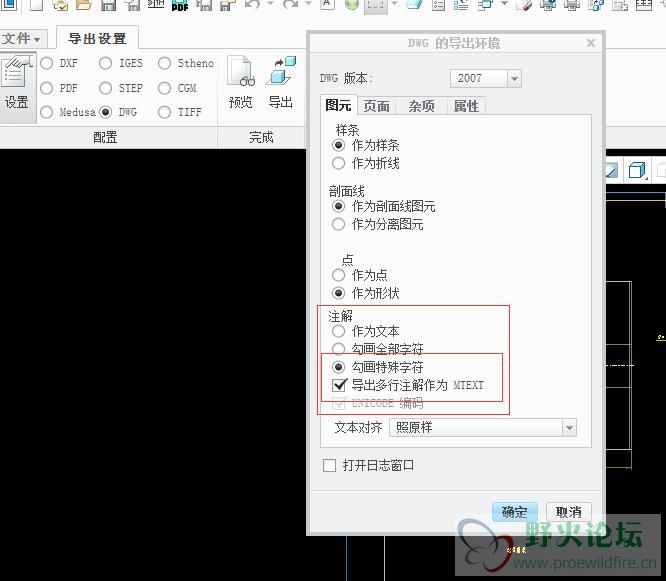Open the 文件 menu
The width and height of the screenshot is (666, 581).
click(21, 39)
